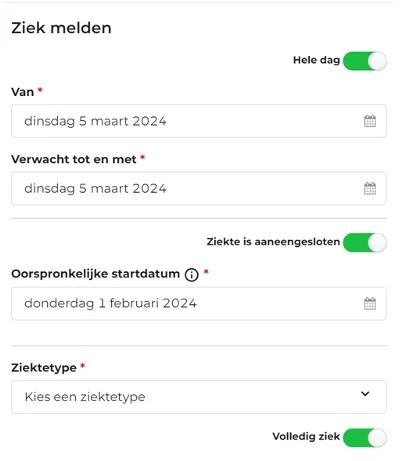Disable the Ziekte is aaneengesloten switch
Viewport: 400px width, 461px height.
(365, 242)
